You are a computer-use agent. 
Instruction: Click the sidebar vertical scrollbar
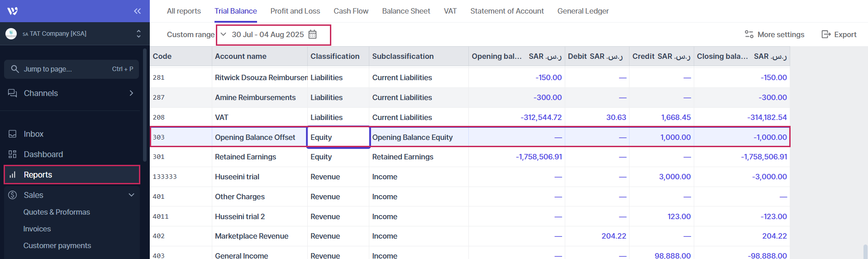tap(144, 104)
